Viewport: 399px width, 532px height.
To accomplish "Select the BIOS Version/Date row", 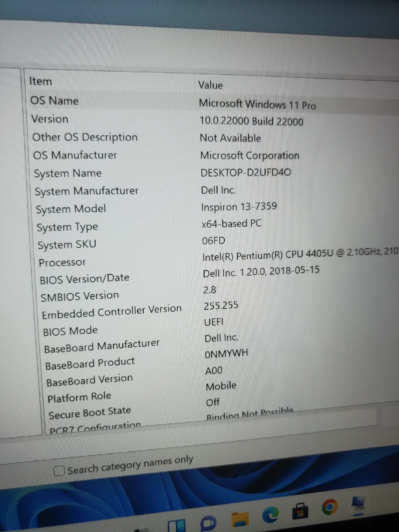I will [111, 278].
